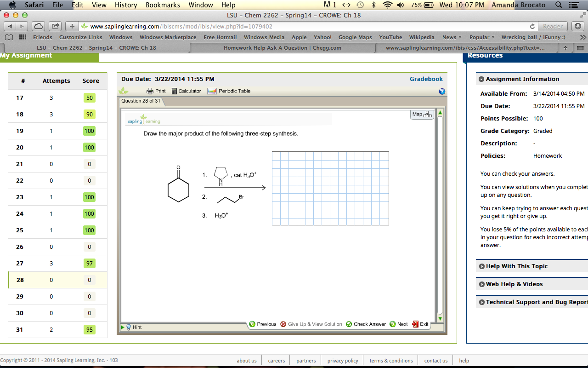Open the Calculator tool
Viewport: 588px width, 368px height.
pos(186,91)
